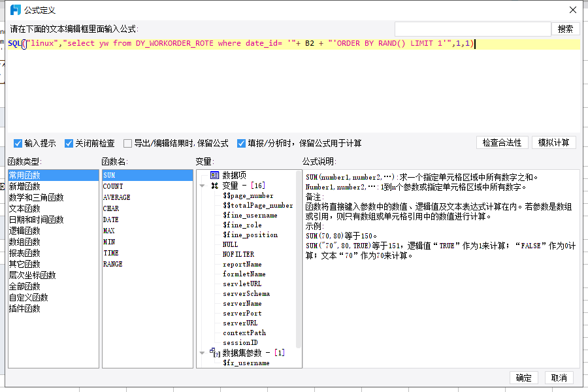Uncheck 填报/分析时，保留公式用于计算 option

click(x=242, y=143)
